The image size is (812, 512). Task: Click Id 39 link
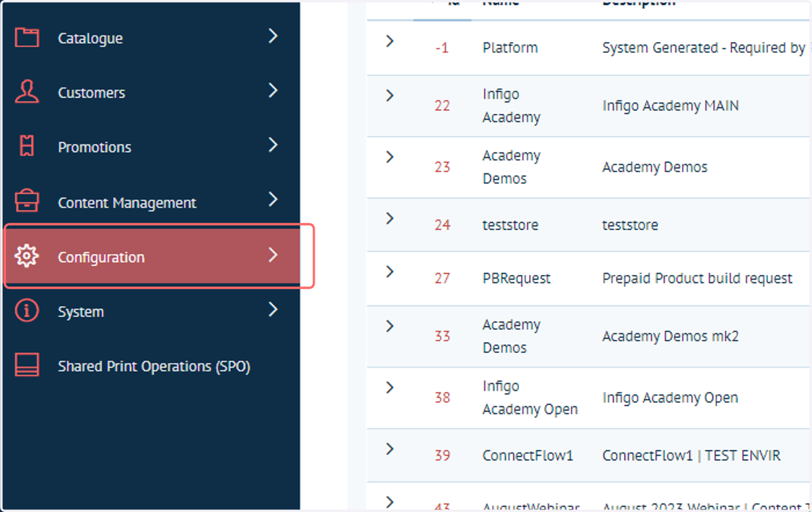pyautogui.click(x=442, y=456)
